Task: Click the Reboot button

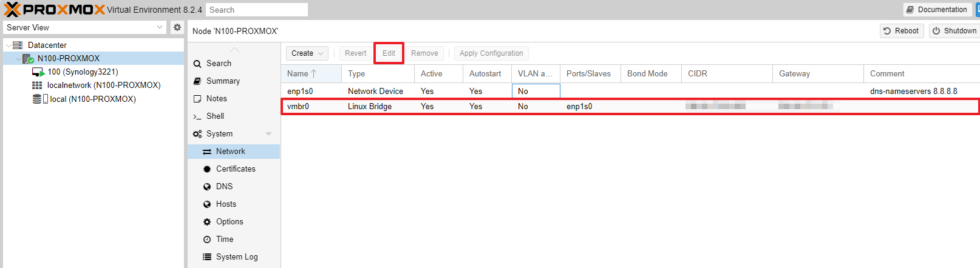Action: click(x=902, y=31)
